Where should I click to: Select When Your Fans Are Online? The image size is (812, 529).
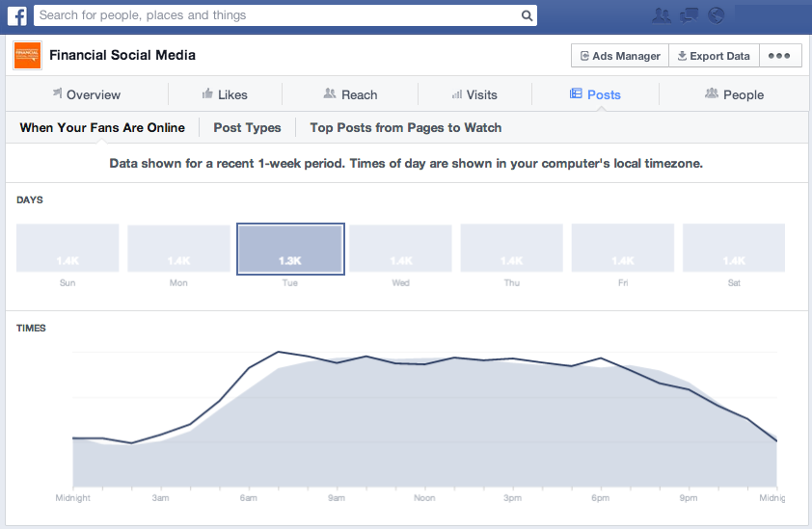pyautogui.click(x=102, y=127)
